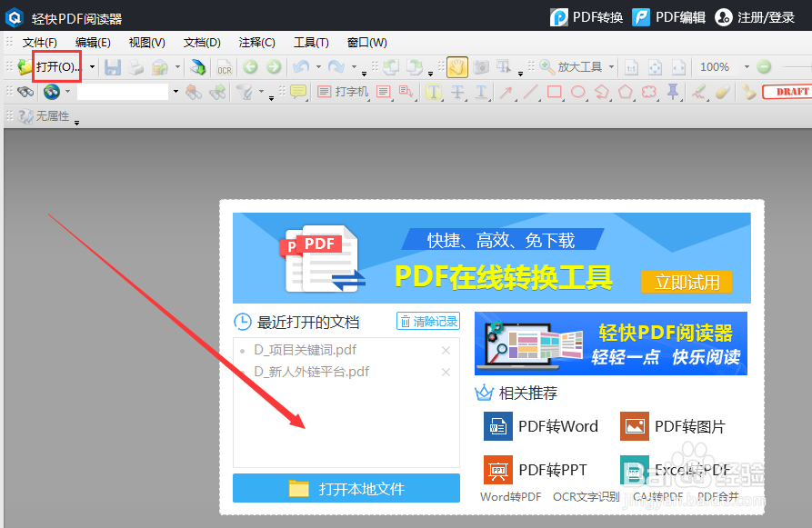Image resolution: width=812 pixels, height=528 pixels.
Task: Select the line drawing tool
Action: 530,92
